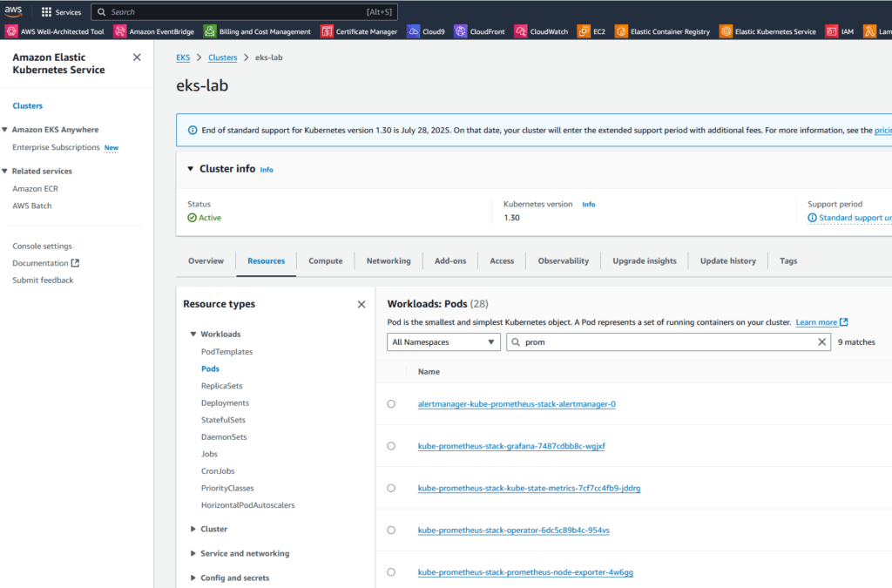
Task: Open kube-prometheus-stack-grafana-7487cdbb8c-wgjxf pod link
Action: pyautogui.click(x=511, y=446)
